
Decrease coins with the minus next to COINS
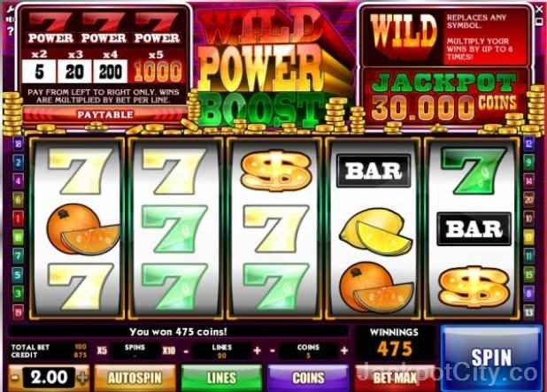[273, 350]
